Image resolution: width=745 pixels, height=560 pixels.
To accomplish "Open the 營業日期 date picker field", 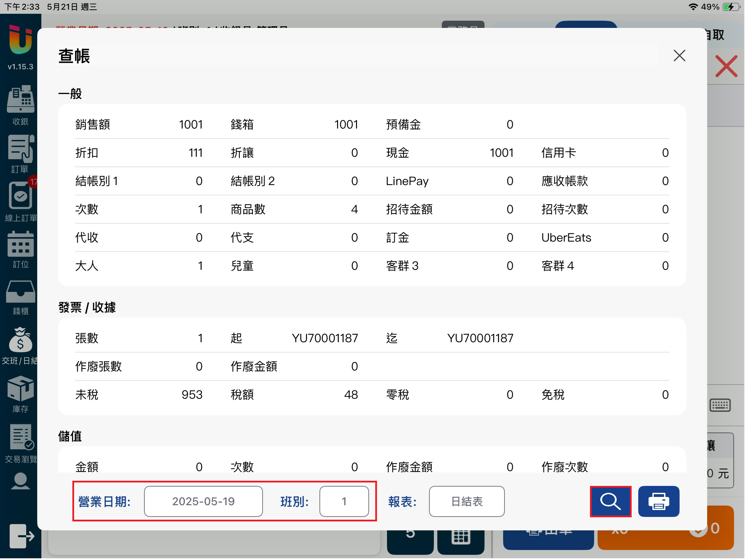I will 203,501.
